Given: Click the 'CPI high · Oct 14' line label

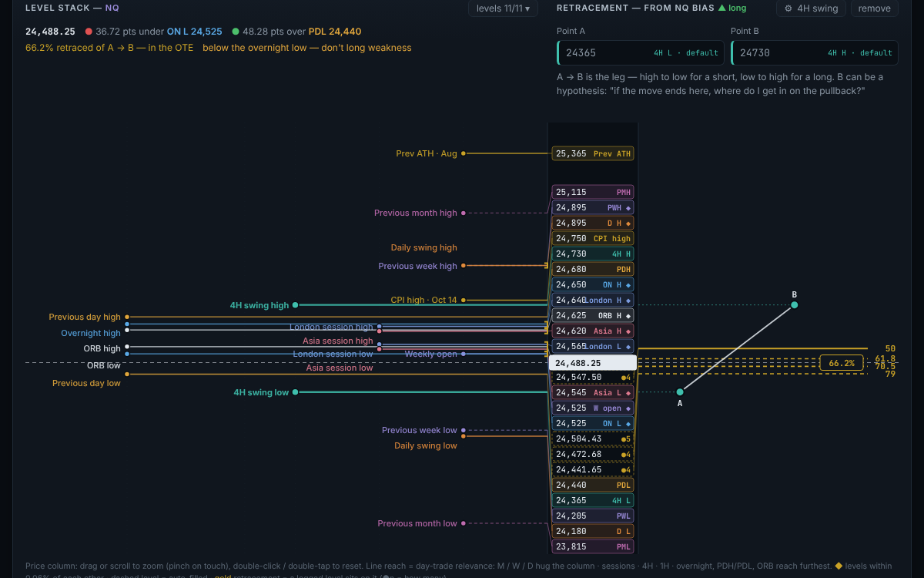Looking at the screenshot, I should point(424,300).
